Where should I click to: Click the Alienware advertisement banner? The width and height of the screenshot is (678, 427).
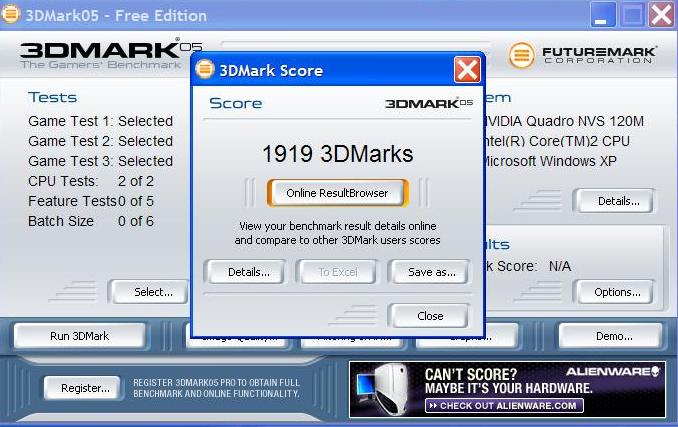click(507, 389)
